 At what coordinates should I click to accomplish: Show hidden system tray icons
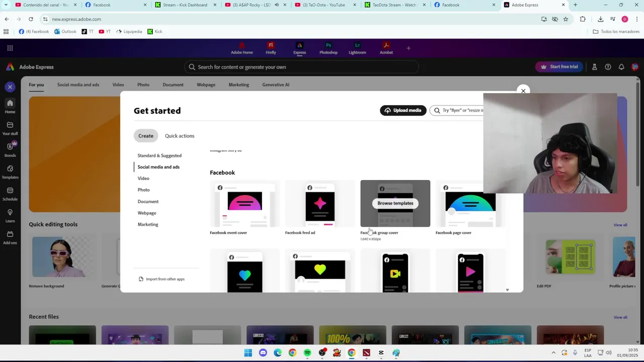click(x=553, y=353)
